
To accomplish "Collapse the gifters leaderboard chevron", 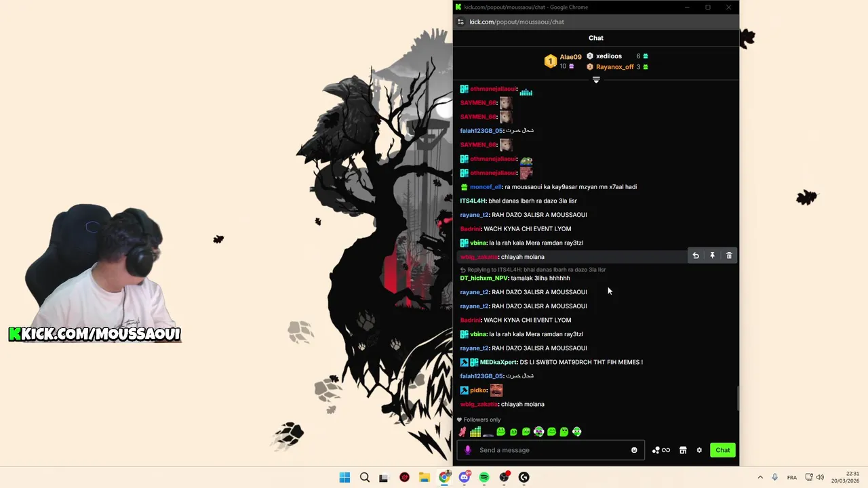I will click(x=596, y=80).
